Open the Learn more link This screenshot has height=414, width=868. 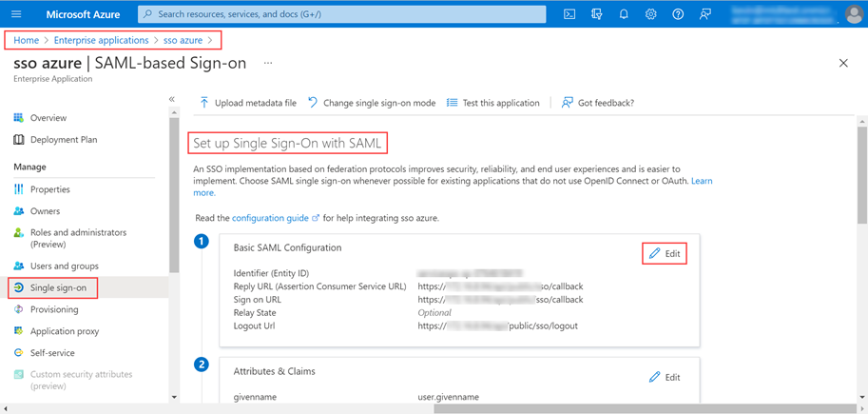[702, 181]
